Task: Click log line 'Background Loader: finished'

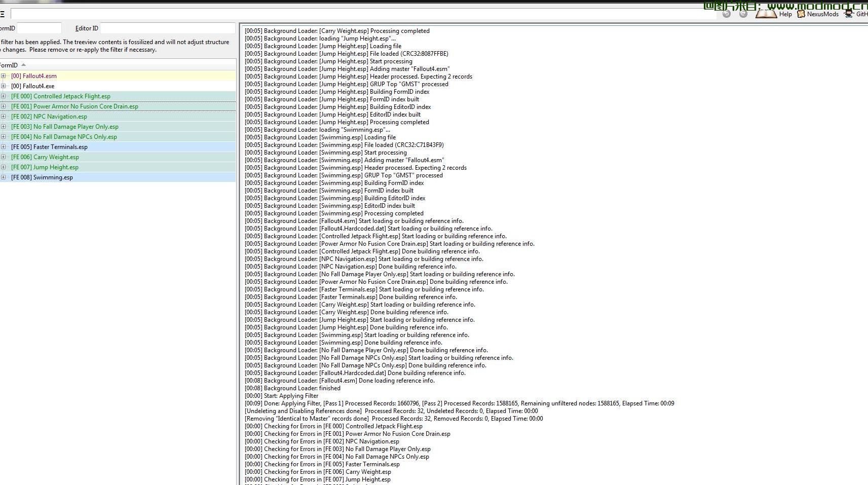Action: click(x=292, y=388)
